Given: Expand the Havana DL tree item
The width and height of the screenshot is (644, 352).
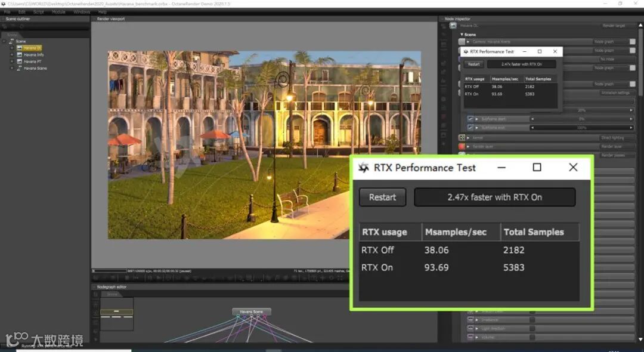Looking at the screenshot, I should (11, 48).
